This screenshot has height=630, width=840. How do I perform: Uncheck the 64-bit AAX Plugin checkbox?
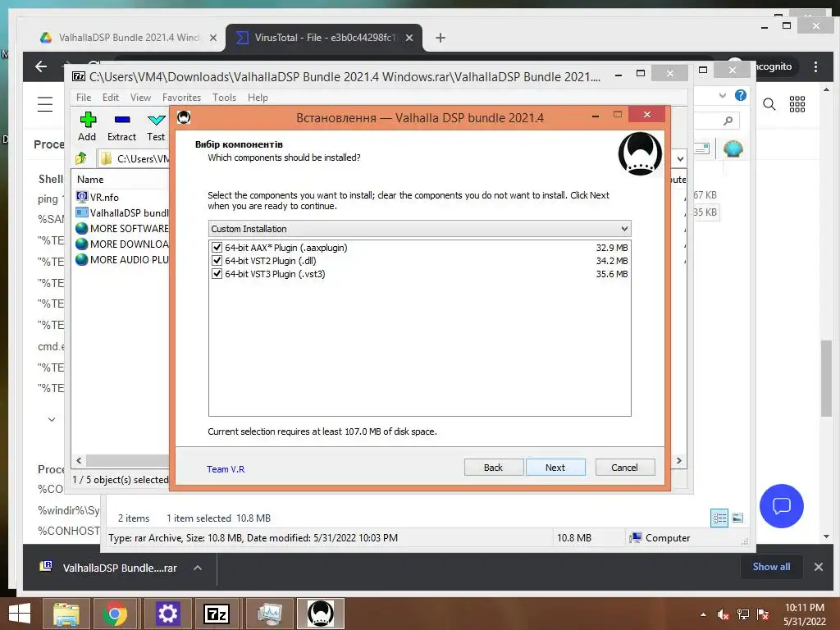(217, 248)
